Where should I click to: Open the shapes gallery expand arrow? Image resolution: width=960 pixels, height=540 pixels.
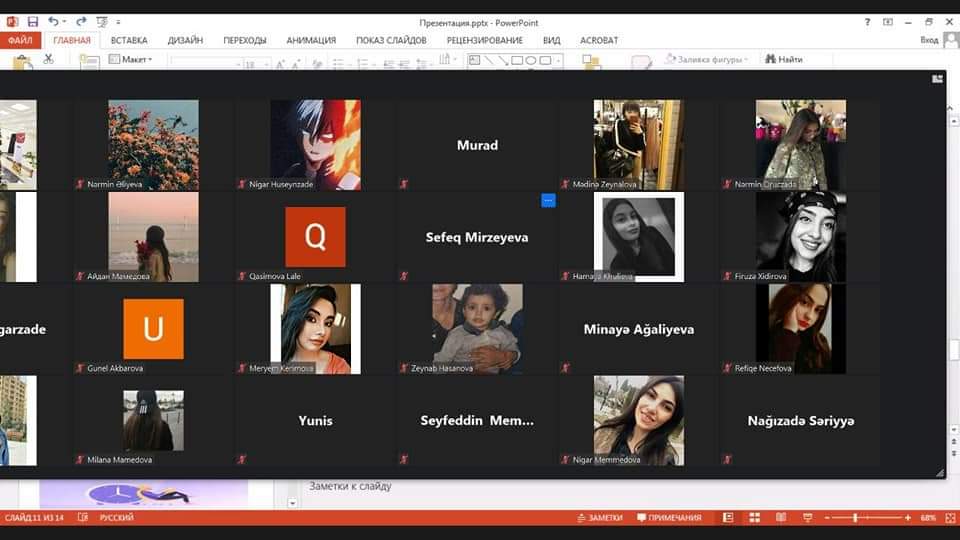(x=558, y=61)
